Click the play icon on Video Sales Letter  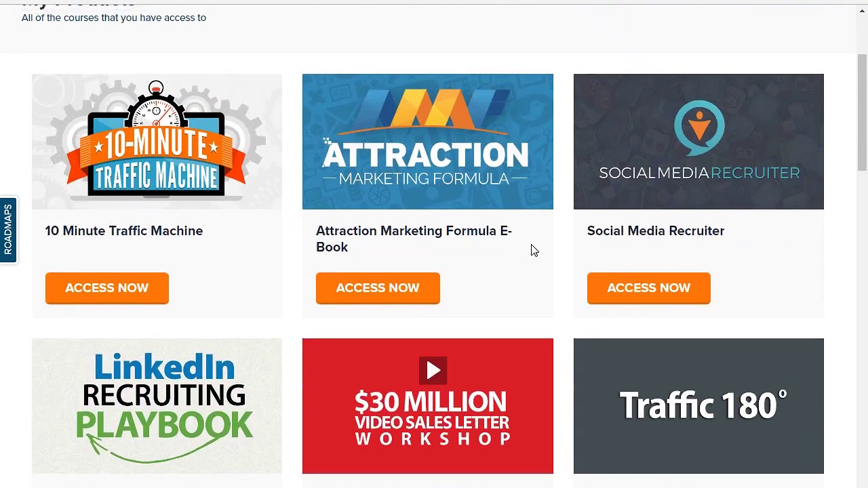(x=433, y=370)
